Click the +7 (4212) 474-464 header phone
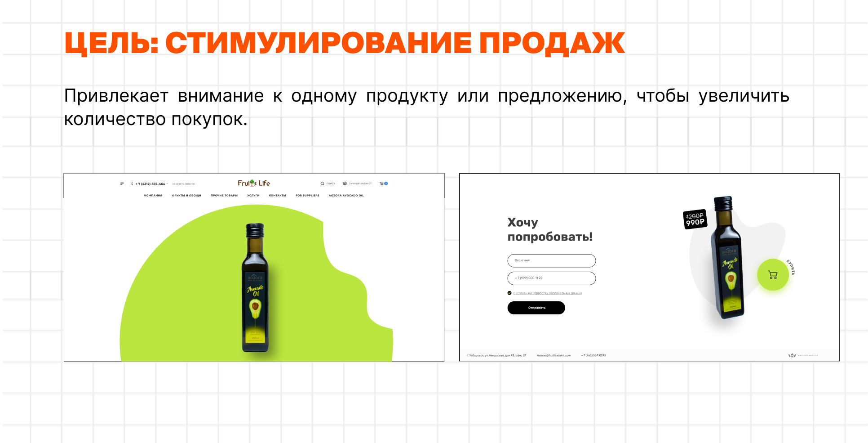This screenshot has height=443, width=868. tap(150, 184)
